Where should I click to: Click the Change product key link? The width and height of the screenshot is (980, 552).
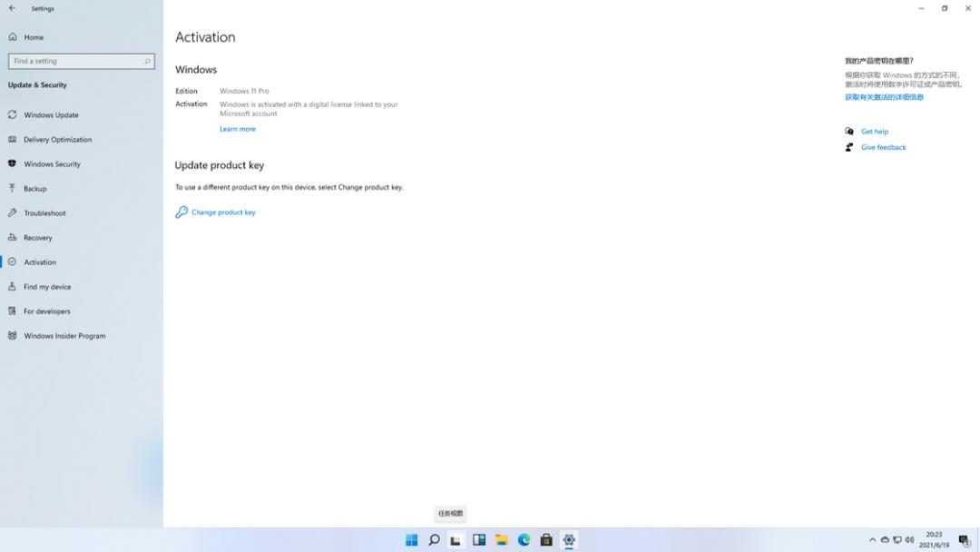(x=223, y=212)
